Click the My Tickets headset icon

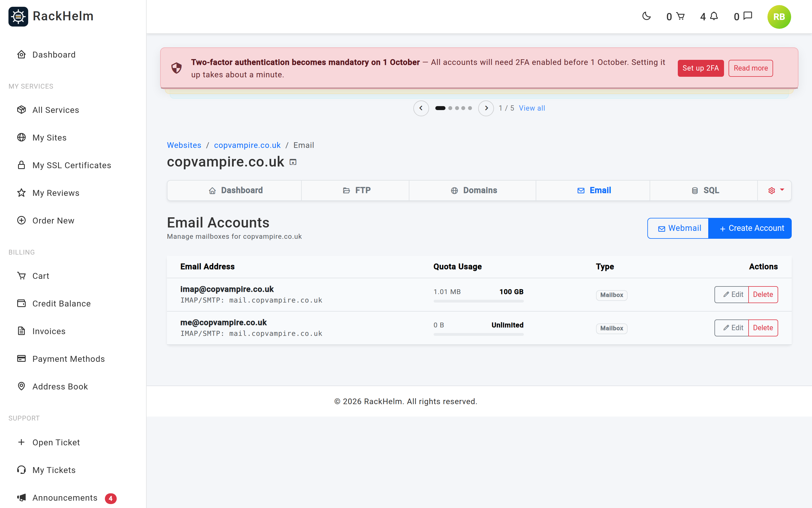(x=21, y=470)
